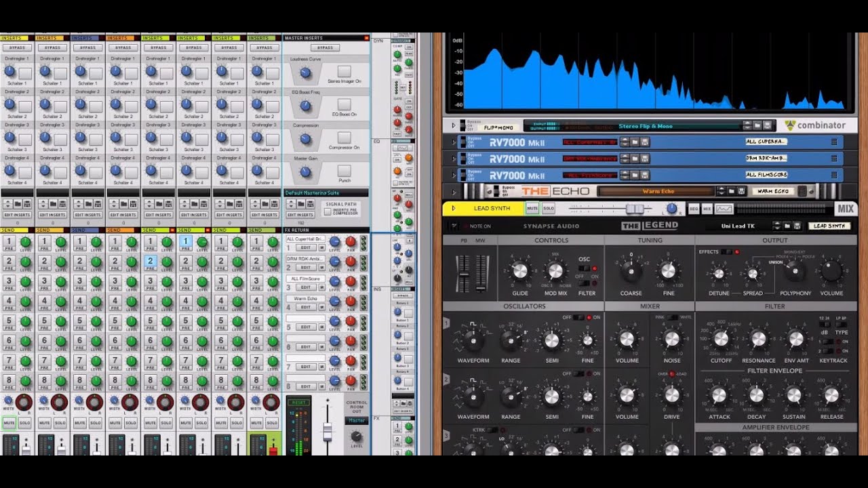The width and height of the screenshot is (868, 488).
Task: Click the SEQ button on Lead Synth strip
Action: (694, 209)
